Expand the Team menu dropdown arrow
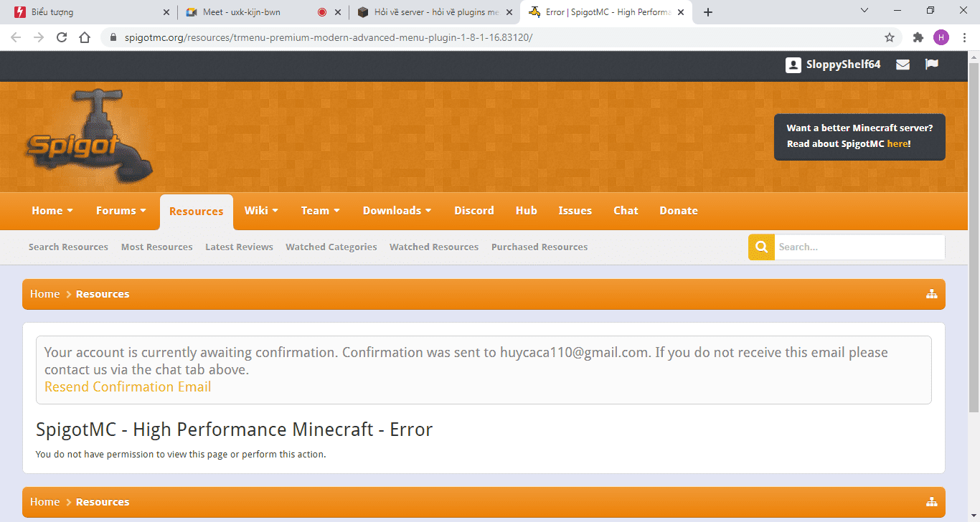This screenshot has width=980, height=522. (337, 211)
